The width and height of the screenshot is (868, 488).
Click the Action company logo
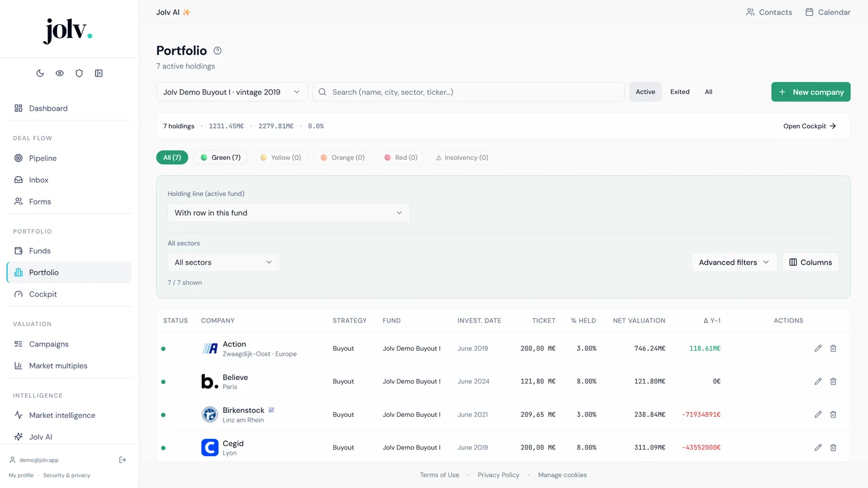210,348
